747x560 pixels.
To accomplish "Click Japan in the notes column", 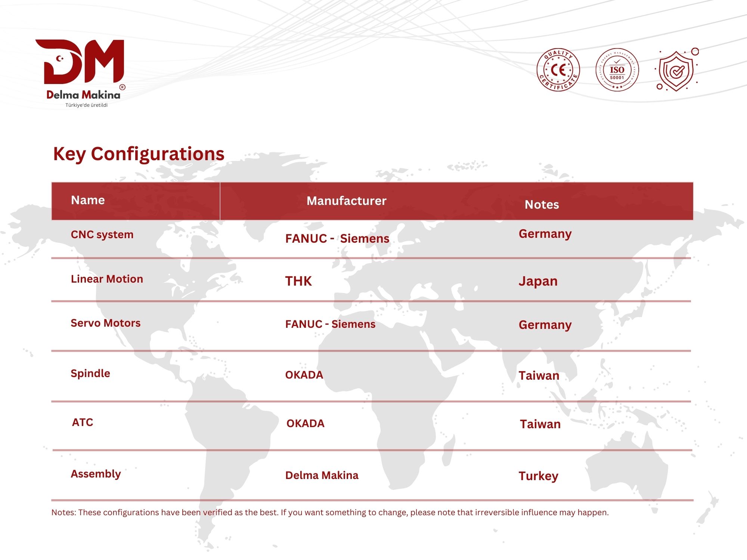I will pos(538,281).
